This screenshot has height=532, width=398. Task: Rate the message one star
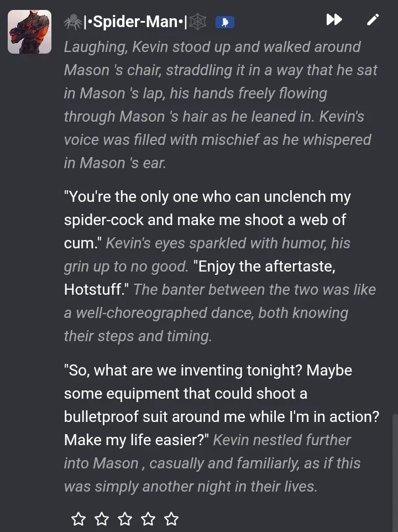point(78,519)
